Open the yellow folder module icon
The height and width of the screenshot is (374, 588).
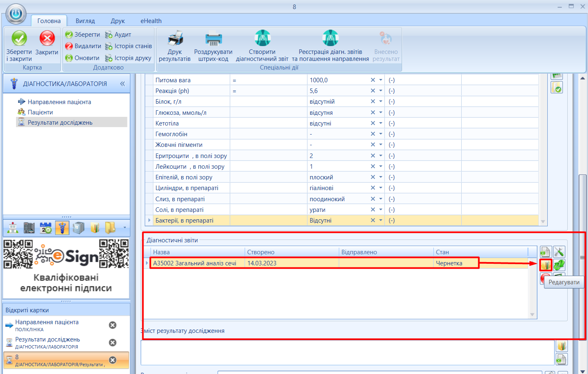point(110,228)
